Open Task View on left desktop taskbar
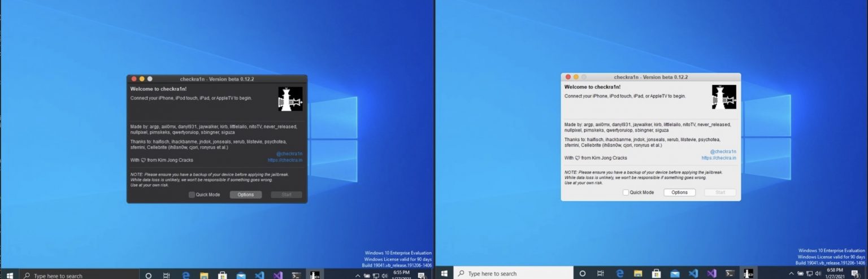868x279 pixels. 166,276
